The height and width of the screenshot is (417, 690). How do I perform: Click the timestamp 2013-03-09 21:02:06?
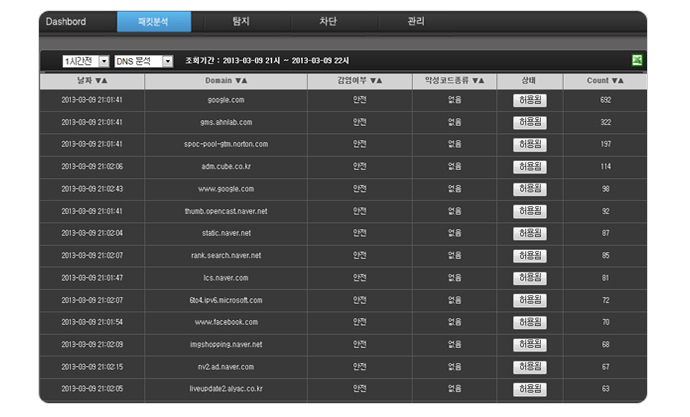pyautogui.click(x=92, y=167)
